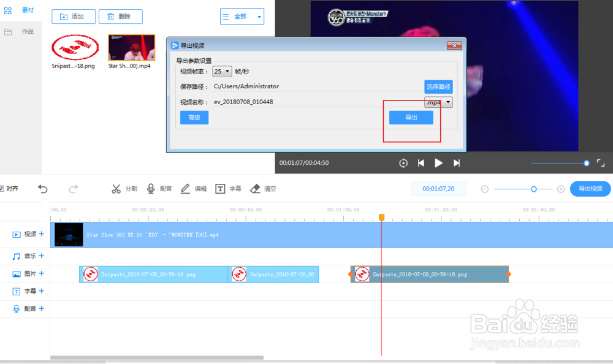This screenshot has width=613, height=364.
Task: Select the Snipast...-18.png thumbnail
Action: (75, 48)
